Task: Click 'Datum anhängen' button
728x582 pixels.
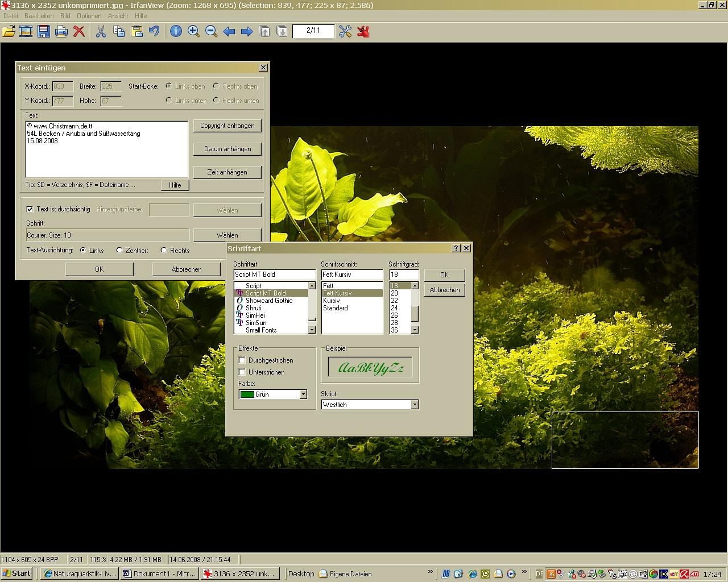Action: pyautogui.click(x=227, y=149)
